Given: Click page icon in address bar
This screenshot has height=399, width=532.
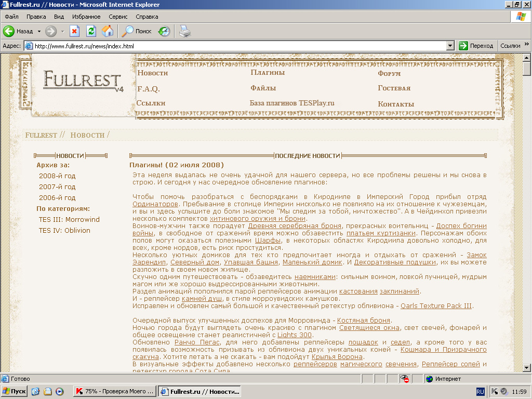Looking at the screenshot, I should pyautogui.click(x=29, y=46).
